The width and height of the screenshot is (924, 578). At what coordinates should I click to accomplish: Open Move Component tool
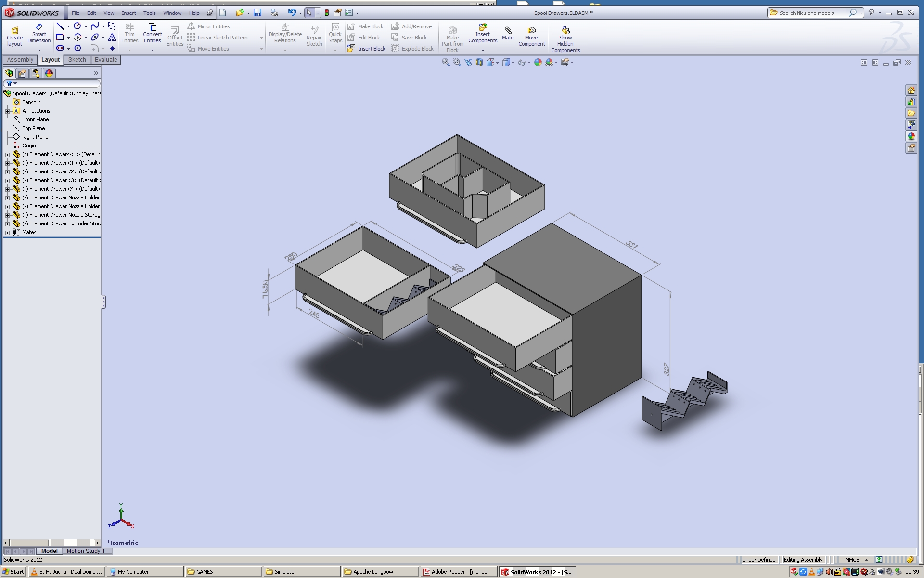[531, 36]
